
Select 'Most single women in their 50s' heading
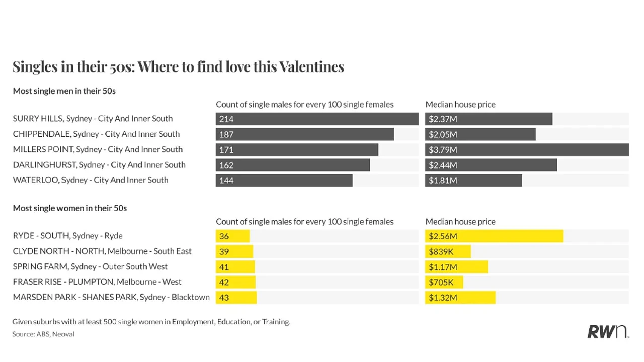click(70, 208)
